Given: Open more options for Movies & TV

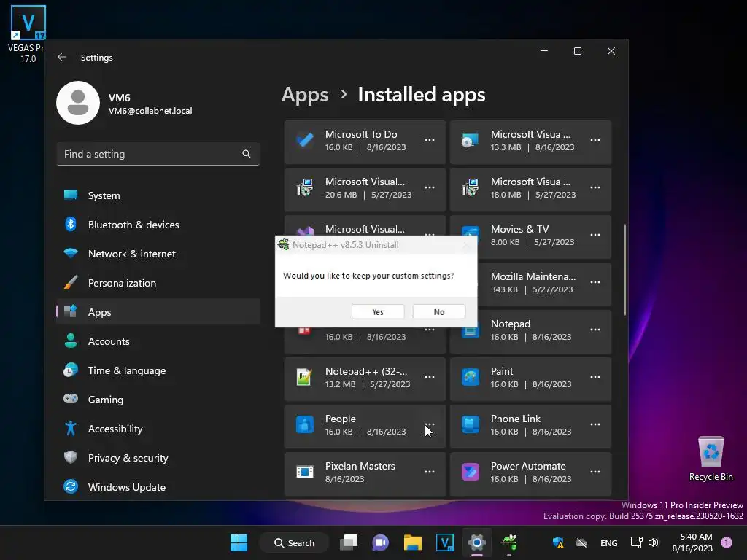Looking at the screenshot, I should tap(595, 235).
